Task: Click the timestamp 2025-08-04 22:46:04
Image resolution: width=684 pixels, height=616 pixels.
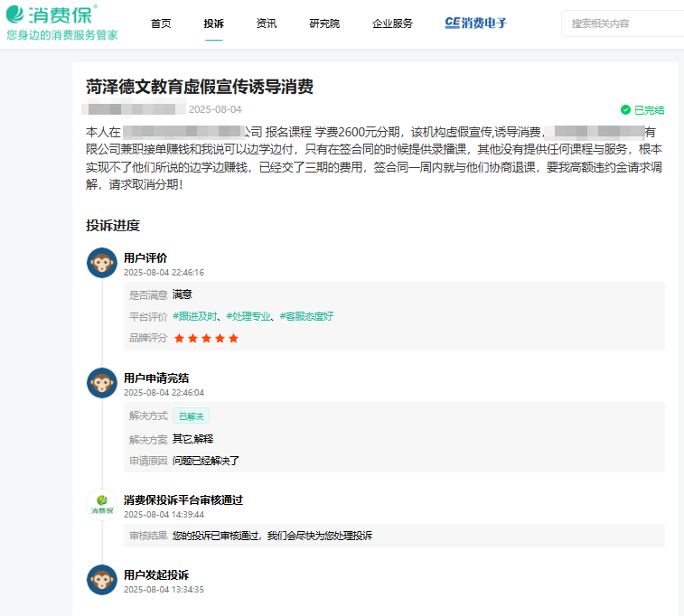Action: click(164, 393)
